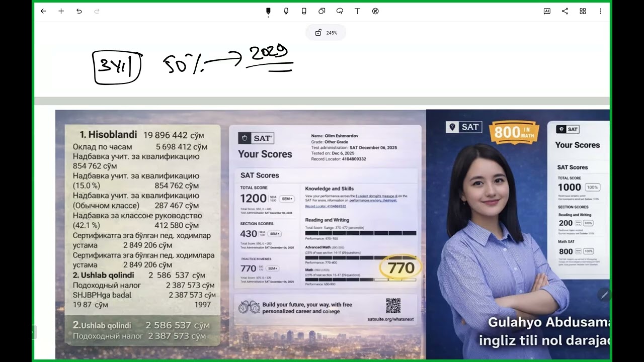Select the pen tool
Image resolution: width=644 pixels, height=362 pixels.
tap(268, 12)
